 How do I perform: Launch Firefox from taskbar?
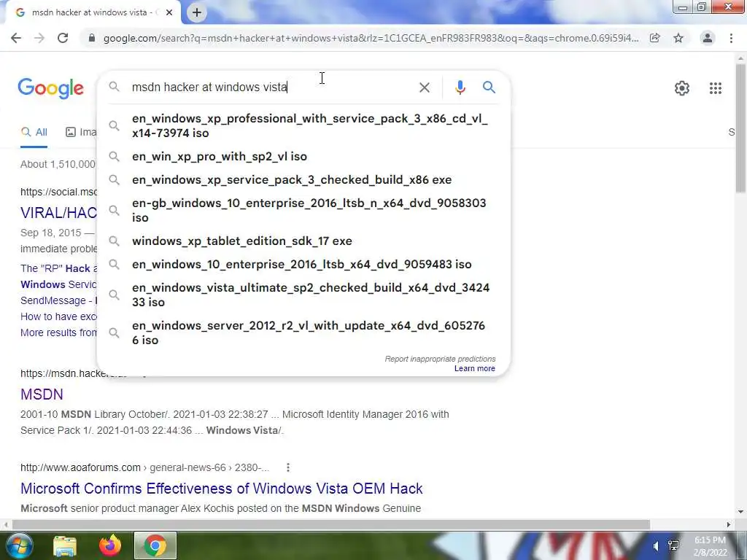(x=110, y=545)
